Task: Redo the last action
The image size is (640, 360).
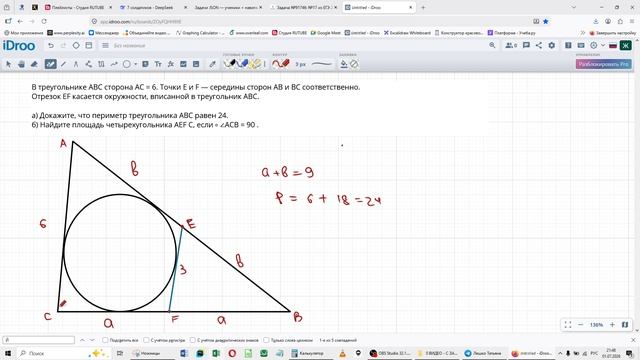Action: 63,46
